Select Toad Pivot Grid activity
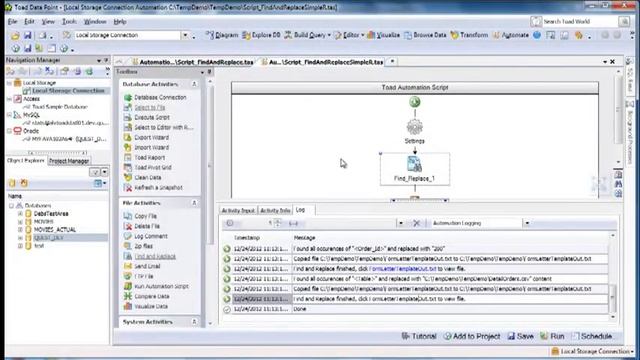The width and height of the screenshot is (640, 360). pos(148,168)
